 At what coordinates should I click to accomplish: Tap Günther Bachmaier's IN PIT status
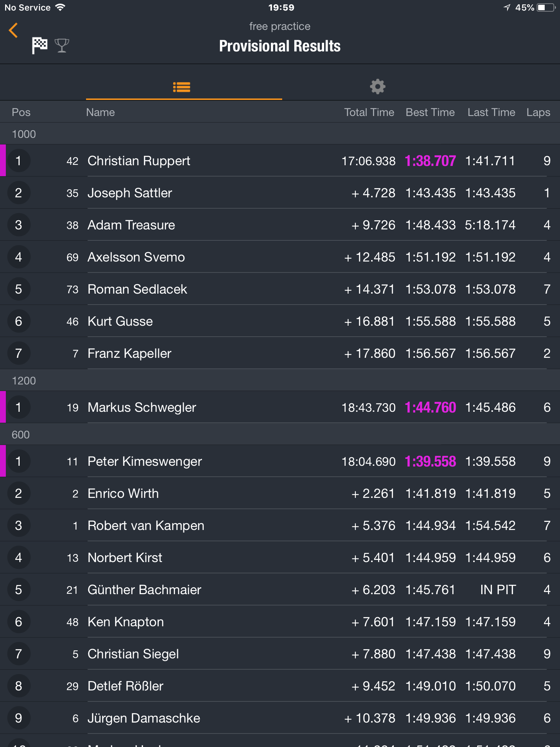pos(498,590)
